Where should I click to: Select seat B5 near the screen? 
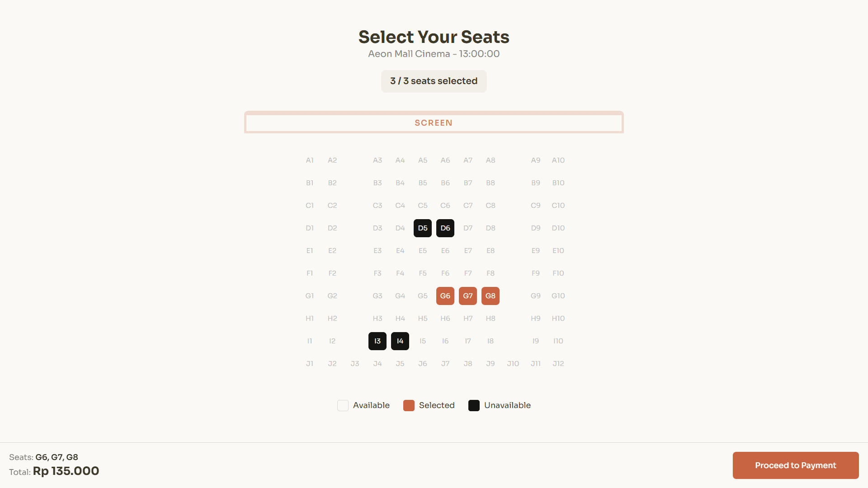click(x=423, y=183)
